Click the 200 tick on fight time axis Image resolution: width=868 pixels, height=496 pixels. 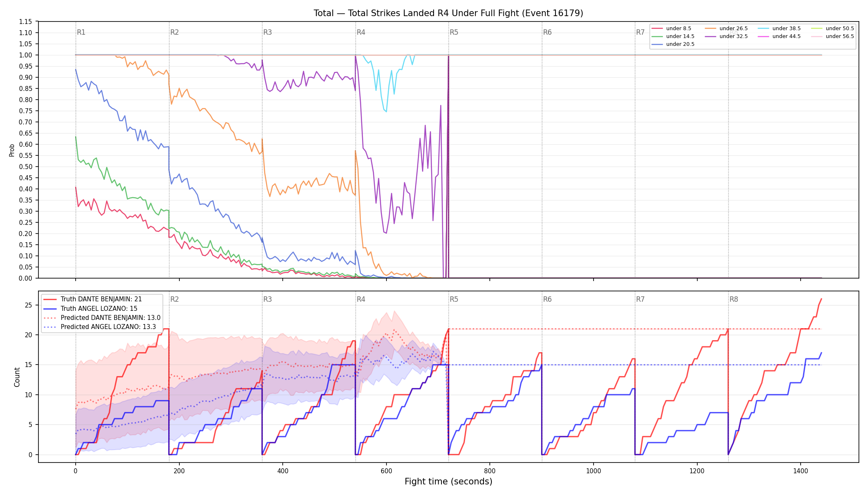point(179,470)
